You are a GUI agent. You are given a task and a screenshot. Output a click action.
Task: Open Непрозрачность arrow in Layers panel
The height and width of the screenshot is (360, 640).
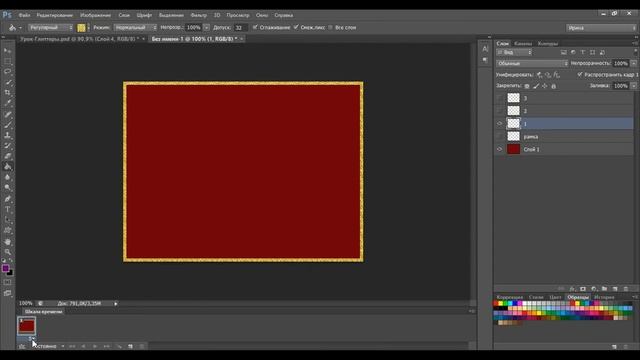click(x=633, y=63)
